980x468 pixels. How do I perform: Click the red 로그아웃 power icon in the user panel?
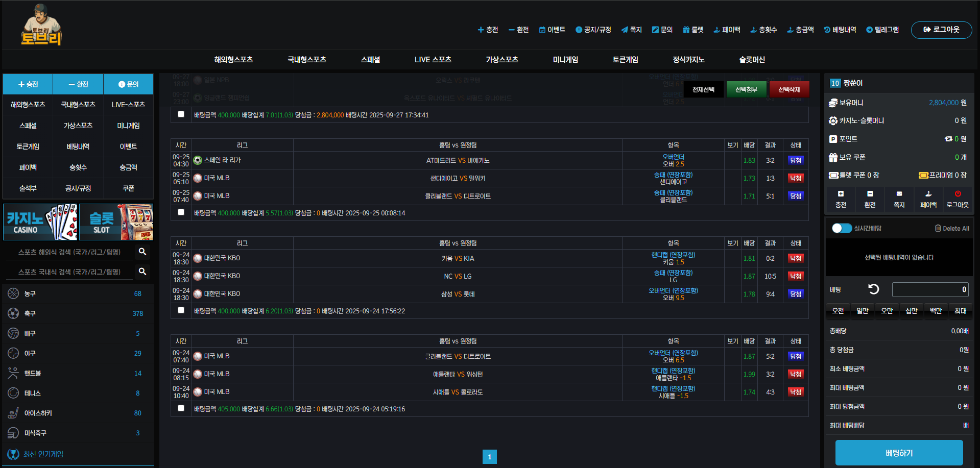[x=958, y=194]
